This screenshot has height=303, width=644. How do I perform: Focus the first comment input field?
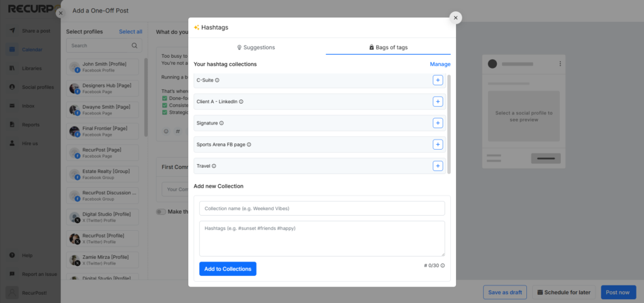pyautogui.click(x=175, y=189)
